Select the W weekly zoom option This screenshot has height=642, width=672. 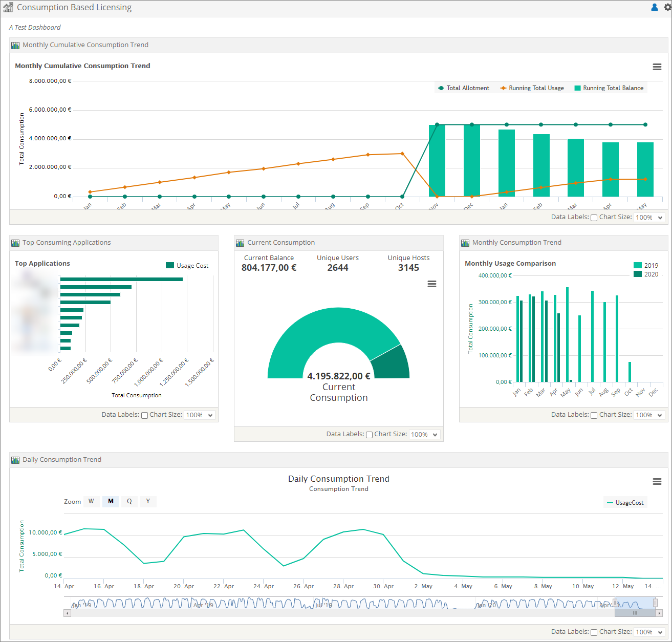(91, 501)
